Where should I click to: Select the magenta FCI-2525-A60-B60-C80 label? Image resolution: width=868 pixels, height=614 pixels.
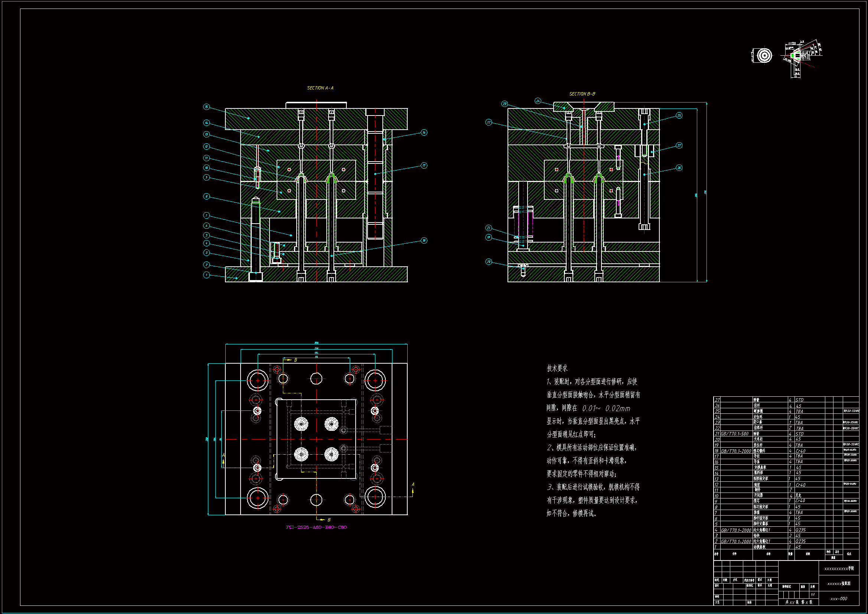point(316,527)
